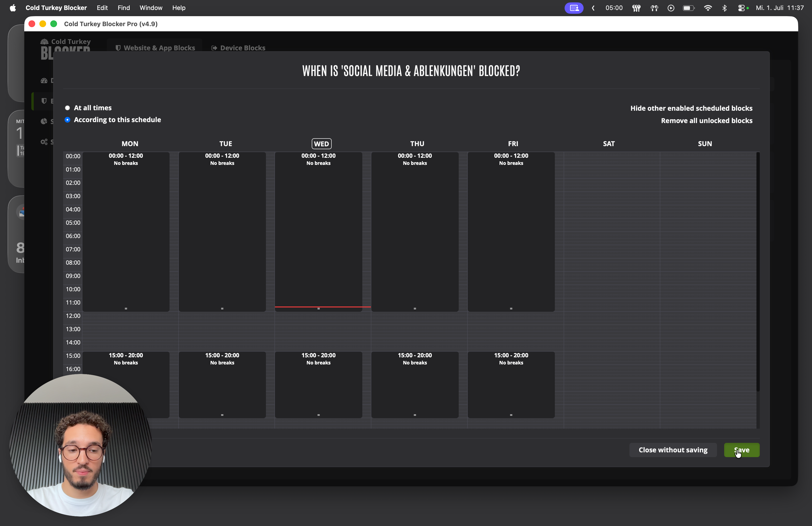Click 'Close without saving' button

click(673, 450)
